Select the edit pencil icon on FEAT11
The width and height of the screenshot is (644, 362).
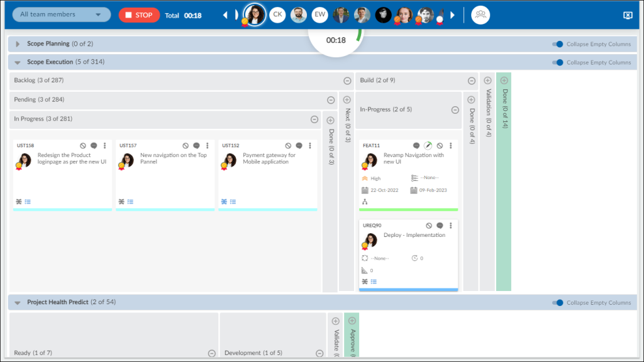[x=428, y=145]
